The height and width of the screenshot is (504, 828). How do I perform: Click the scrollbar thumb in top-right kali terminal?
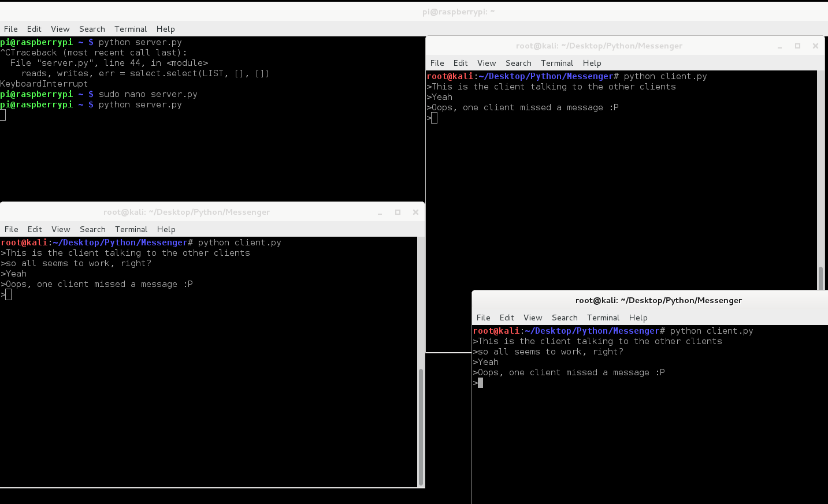click(x=820, y=278)
